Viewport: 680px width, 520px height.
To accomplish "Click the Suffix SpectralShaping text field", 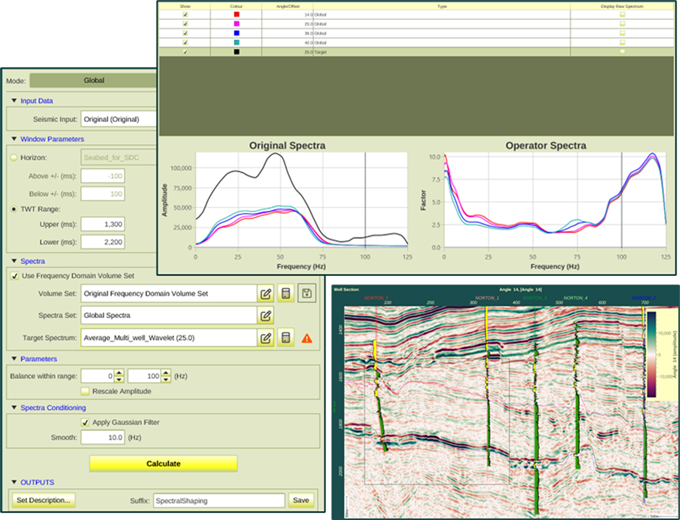I will pyautogui.click(x=218, y=500).
